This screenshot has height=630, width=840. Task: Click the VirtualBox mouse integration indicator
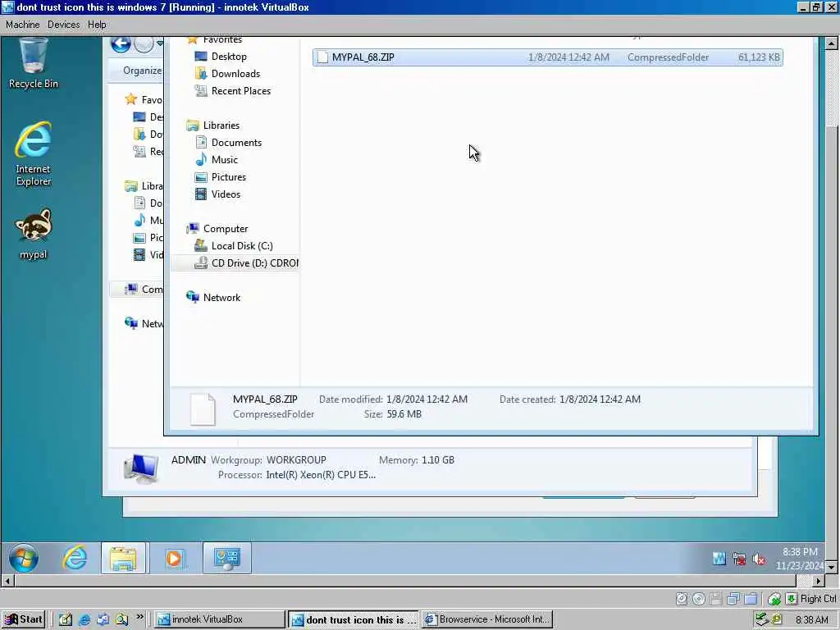774,598
